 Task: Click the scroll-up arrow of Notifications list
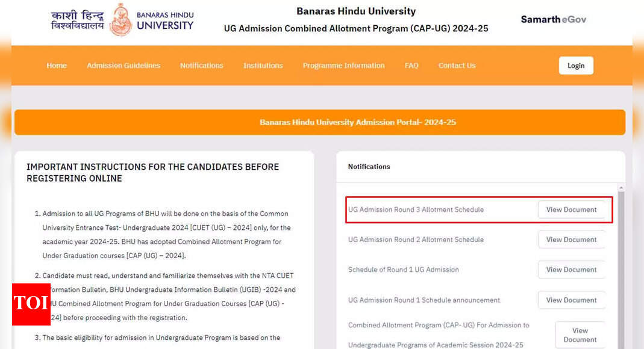(621, 187)
